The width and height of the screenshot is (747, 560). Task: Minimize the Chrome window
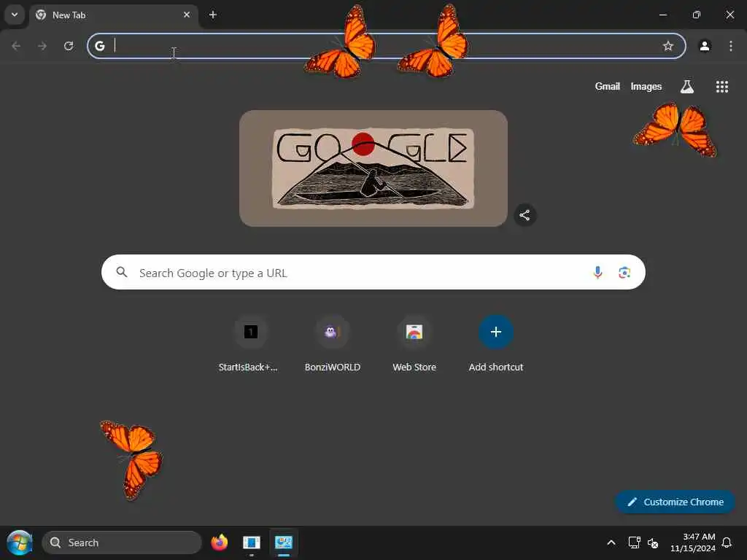[662, 15]
